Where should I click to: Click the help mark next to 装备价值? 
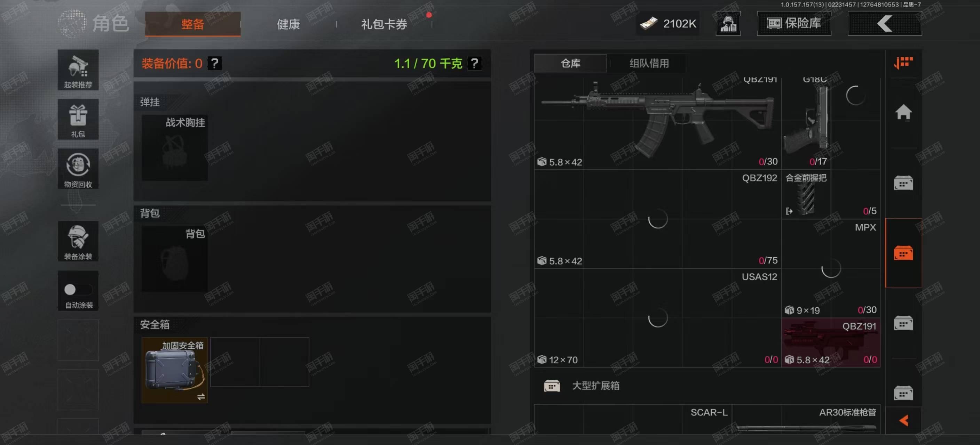point(215,63)
